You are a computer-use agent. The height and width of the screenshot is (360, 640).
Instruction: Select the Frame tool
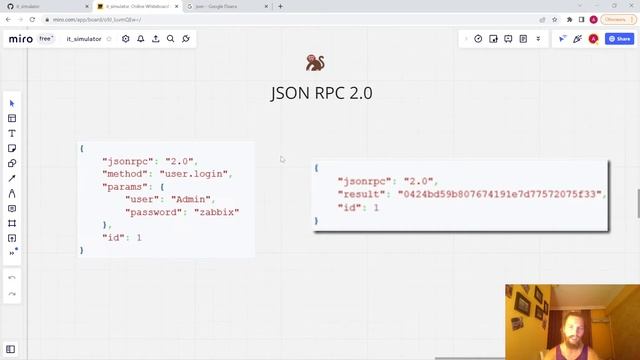tap(12, 223)
